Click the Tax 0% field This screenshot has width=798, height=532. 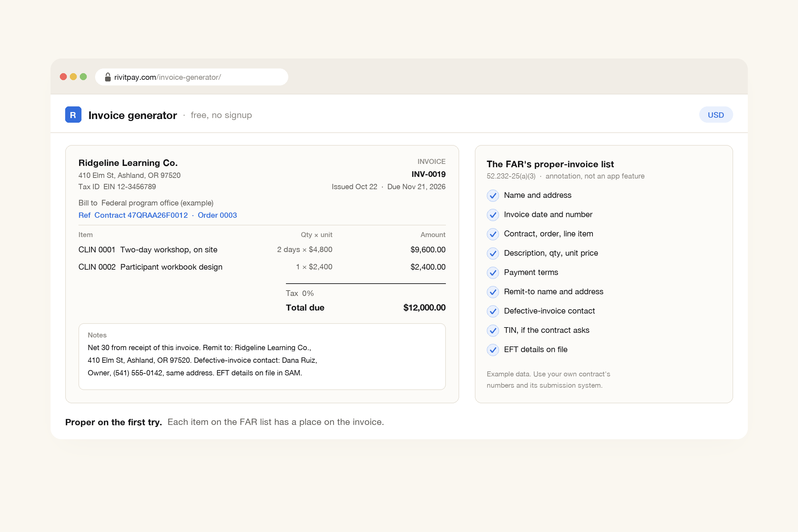(300, 294)
